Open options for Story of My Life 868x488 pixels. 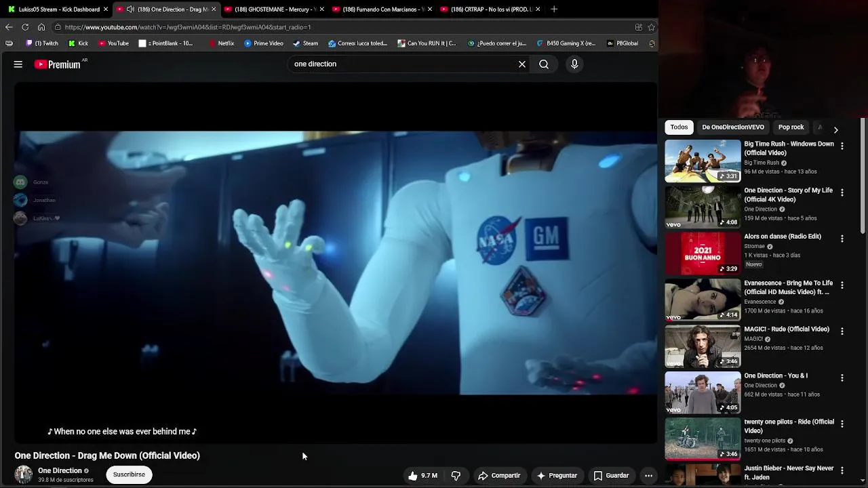842,192
